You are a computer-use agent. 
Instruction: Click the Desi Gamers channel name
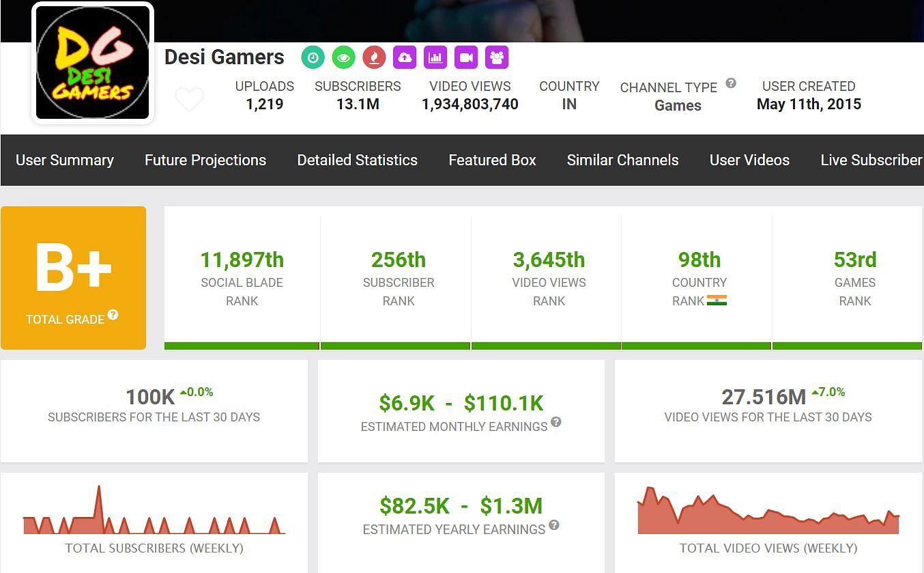coord(225,57)
